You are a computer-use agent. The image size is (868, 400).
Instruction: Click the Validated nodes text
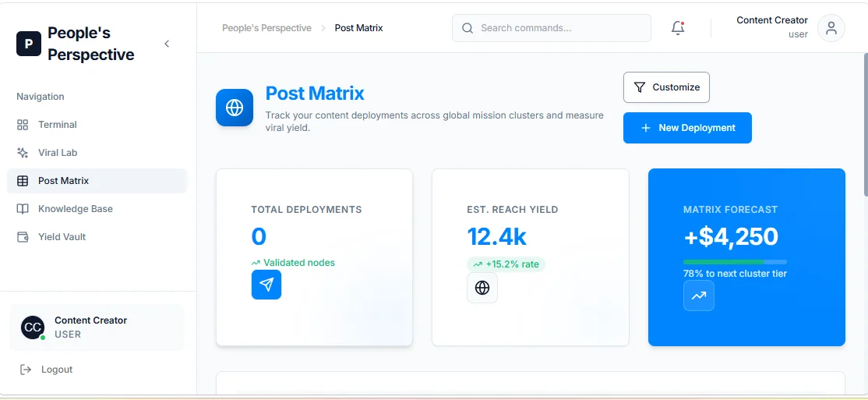(x=299, y=263)
